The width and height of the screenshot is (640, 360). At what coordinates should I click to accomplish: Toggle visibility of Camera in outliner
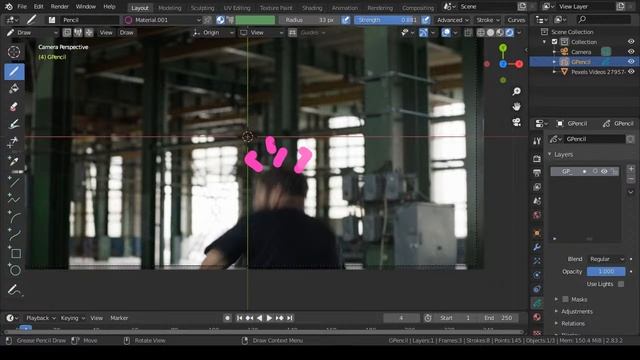pos(631,52)
